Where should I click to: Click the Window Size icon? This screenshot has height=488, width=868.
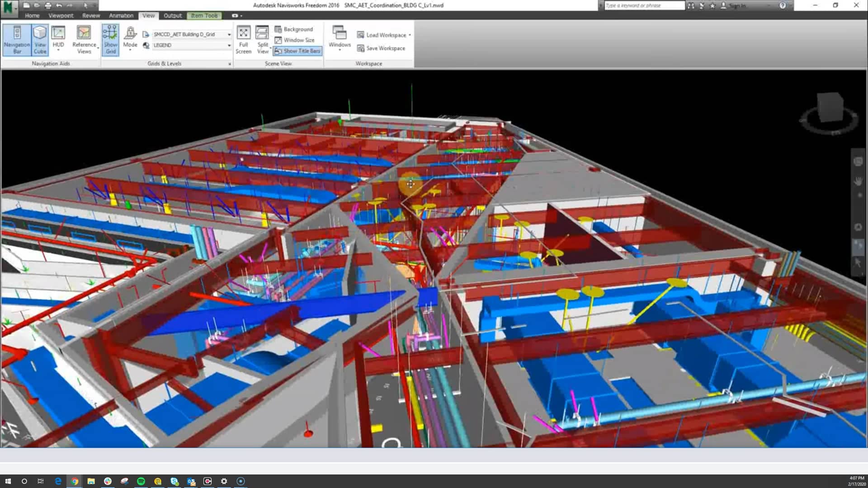tap(296, 39)
